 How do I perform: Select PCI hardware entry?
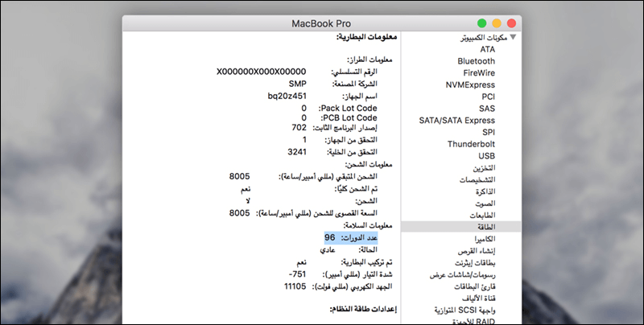point(489,97)
